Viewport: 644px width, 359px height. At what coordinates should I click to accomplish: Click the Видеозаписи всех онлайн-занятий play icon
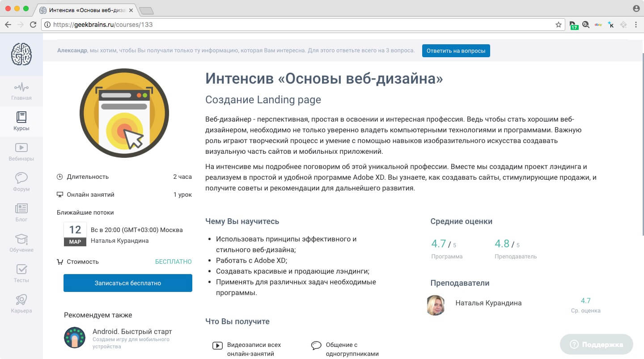[x=217, y=345]
